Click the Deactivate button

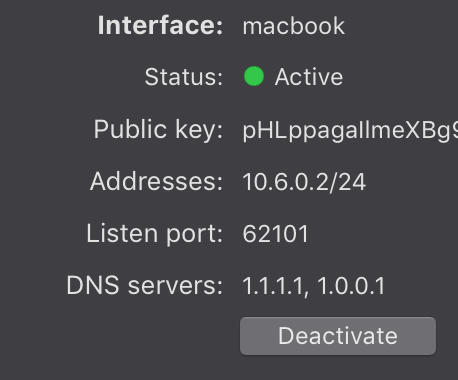[x=338, y=336]
